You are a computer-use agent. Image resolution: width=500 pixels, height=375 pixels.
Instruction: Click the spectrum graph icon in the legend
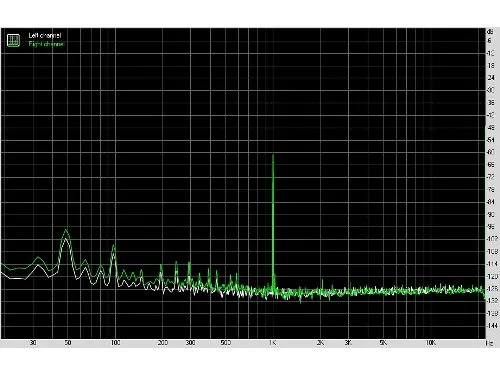coord(13,40)
